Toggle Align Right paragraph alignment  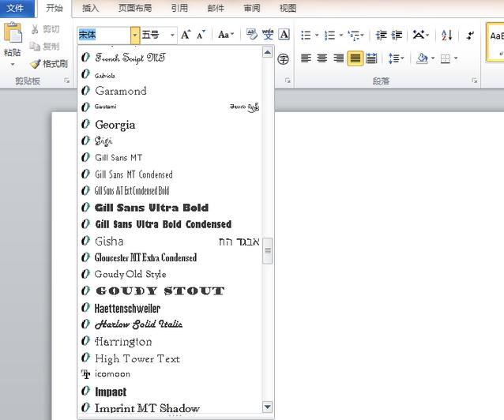[338, 58]
